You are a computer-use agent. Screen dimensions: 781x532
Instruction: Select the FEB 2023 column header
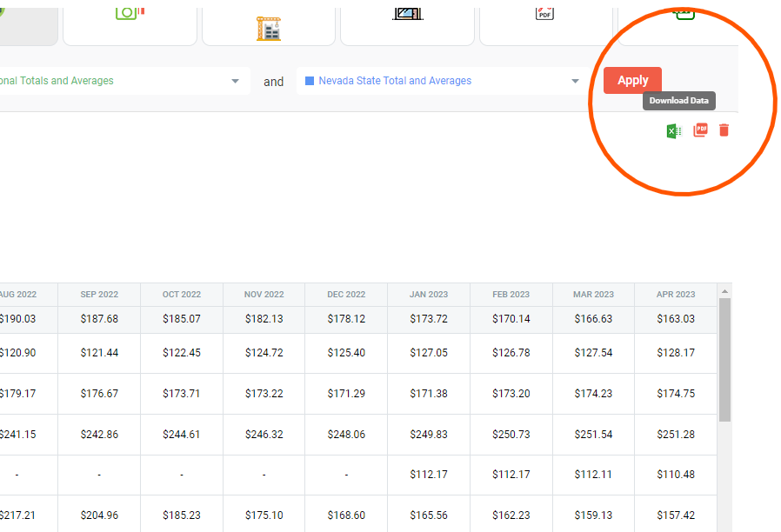[x=511, y=295]
